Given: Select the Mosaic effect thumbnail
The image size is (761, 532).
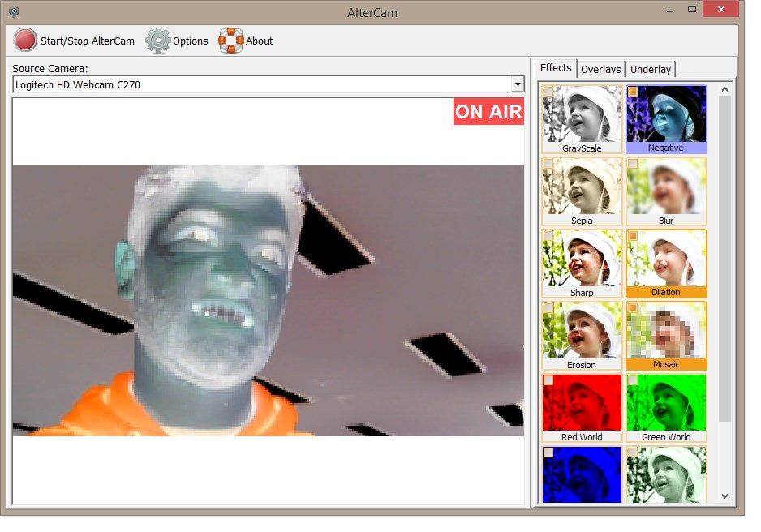Looking at the screenshot, I should point(666,336).
